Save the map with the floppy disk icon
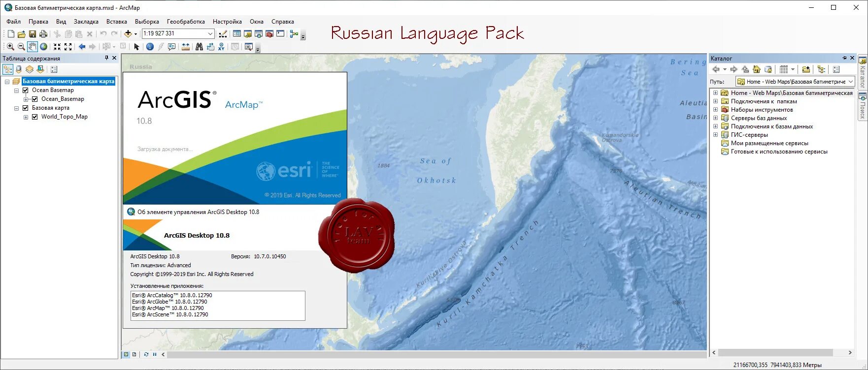This screenshot has height=370, width=868. click(x=33, y=34)
